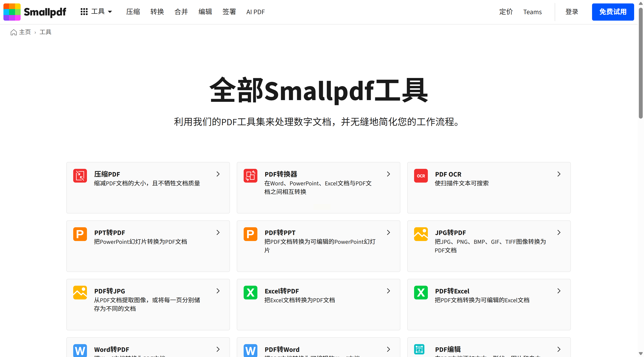
Task: Click the Smallpdf colorful logo
Action: coord(12,12)
